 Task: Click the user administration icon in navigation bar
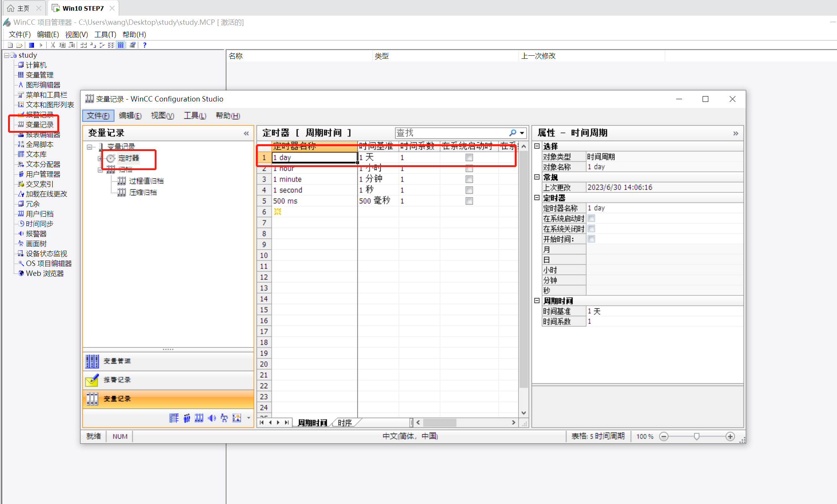click(x=186, y=418)
